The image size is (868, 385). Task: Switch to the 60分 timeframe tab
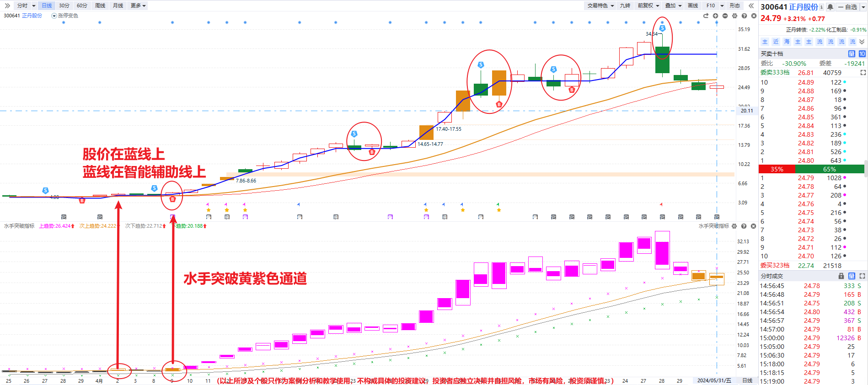click(x=82, y=5)
